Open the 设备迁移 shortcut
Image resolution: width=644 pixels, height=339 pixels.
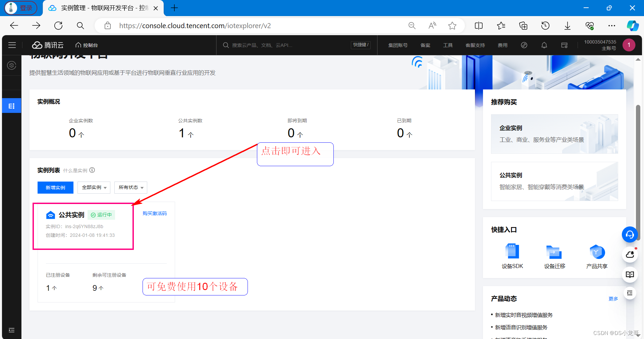[x=554, y=256]
